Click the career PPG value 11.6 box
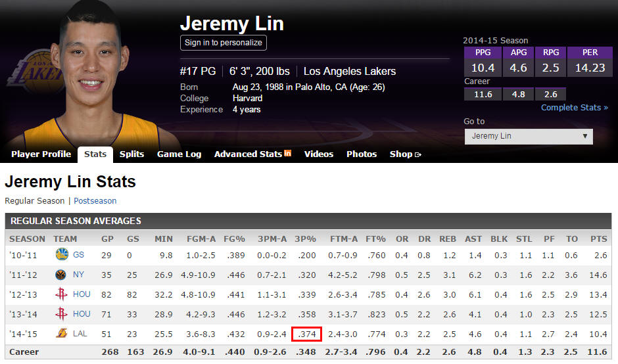The image size is (618, 364). [483, 94]
